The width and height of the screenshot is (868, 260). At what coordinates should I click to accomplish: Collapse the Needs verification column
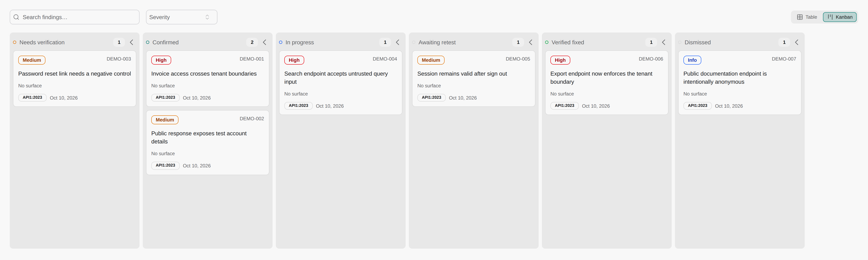click(x=131, y=42)
